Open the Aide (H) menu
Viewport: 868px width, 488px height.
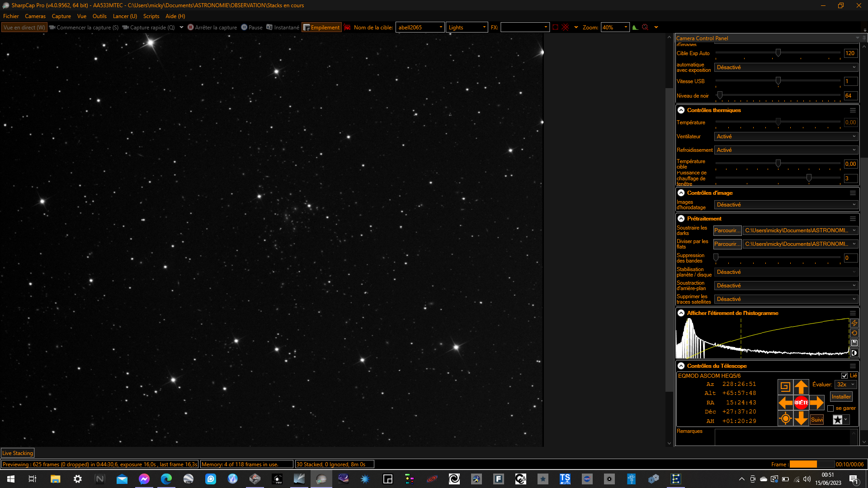(175, 16)
